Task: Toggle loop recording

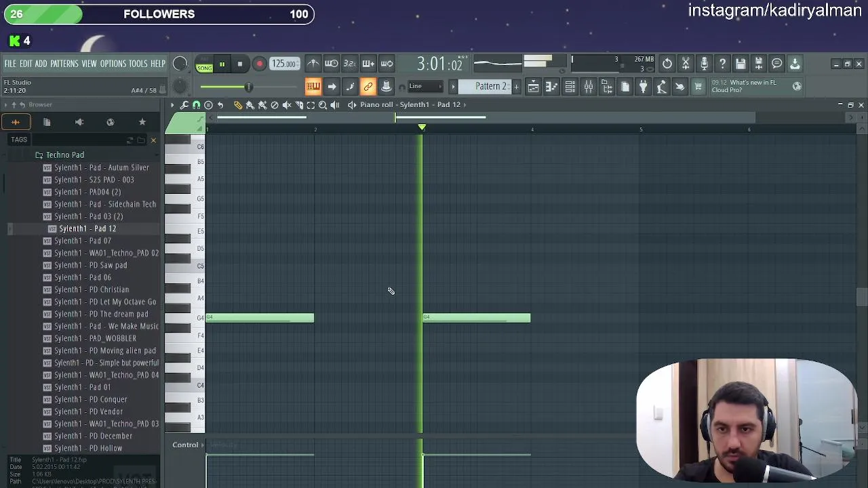Action: tap(387, 64)
